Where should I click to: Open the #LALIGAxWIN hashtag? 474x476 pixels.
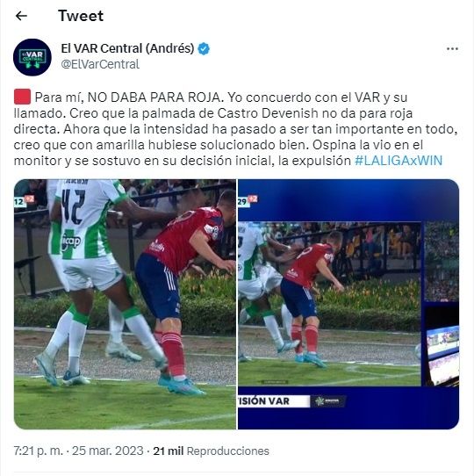pos(399,161)
